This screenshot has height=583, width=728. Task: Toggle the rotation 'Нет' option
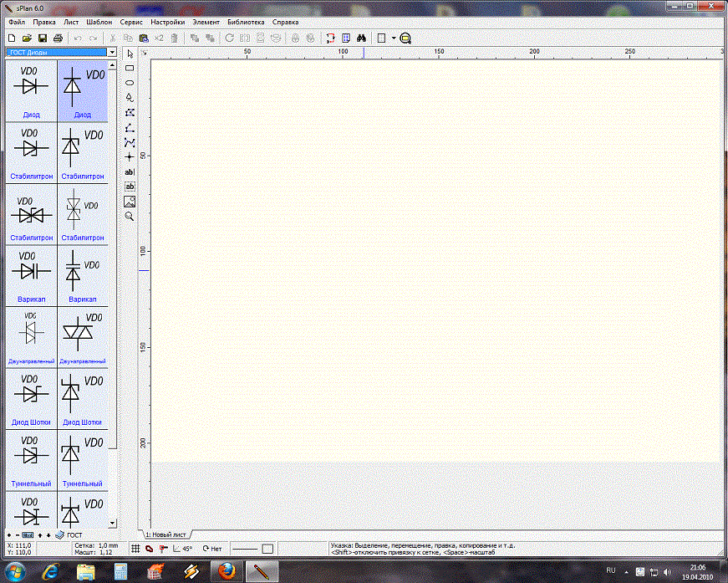point(212,549)
